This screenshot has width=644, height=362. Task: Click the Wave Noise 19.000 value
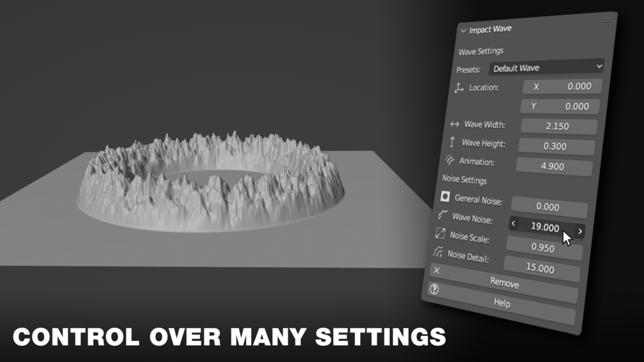(545, 227)
